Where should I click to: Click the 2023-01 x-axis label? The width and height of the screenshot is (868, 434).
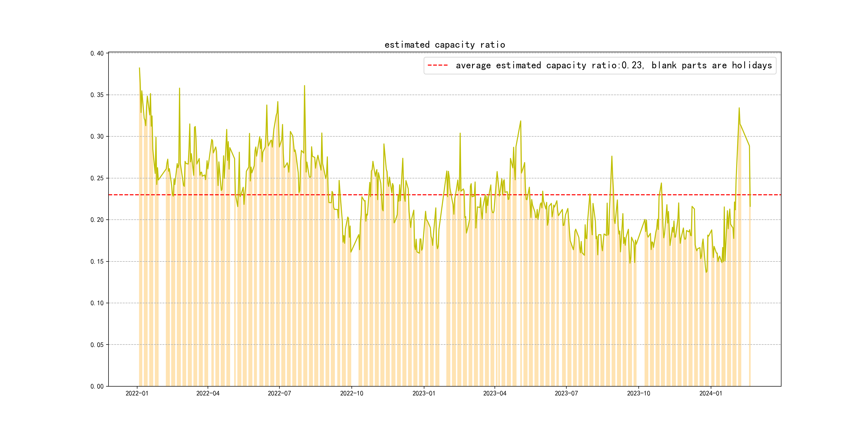[424, 393]
